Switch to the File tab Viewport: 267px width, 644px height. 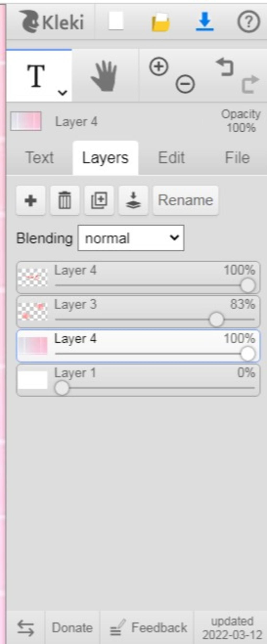[237, 158]
